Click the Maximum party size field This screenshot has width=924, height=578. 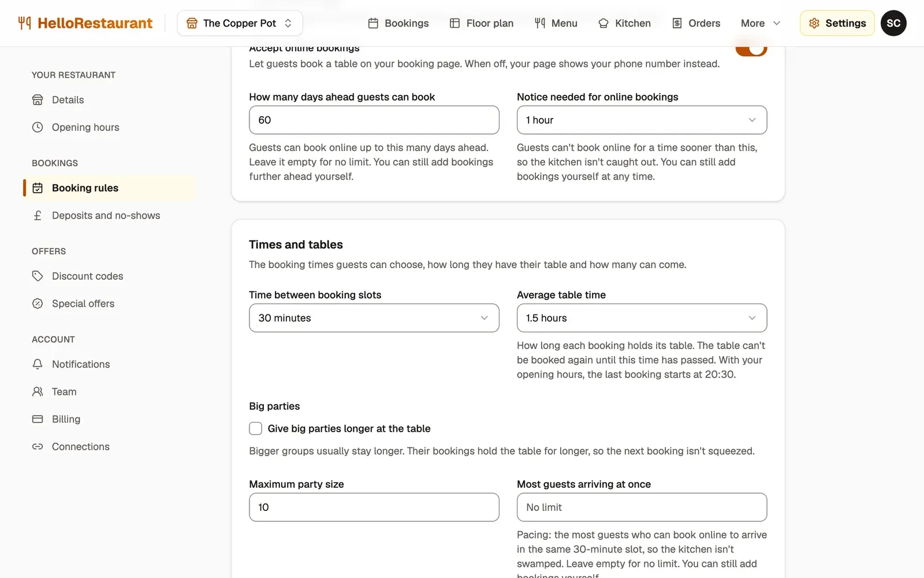click(x=374, y=507)
